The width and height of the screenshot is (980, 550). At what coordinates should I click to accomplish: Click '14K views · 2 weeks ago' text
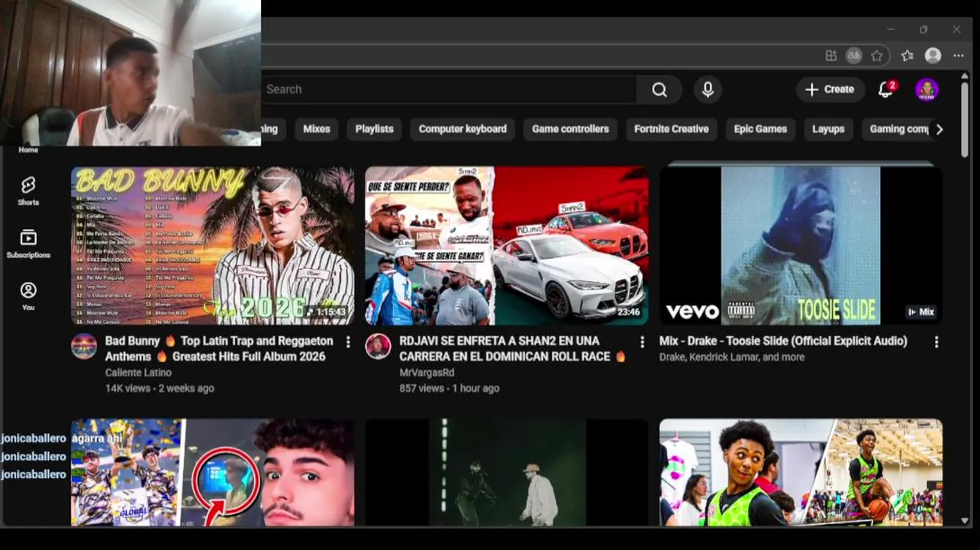tap(160, 388)
